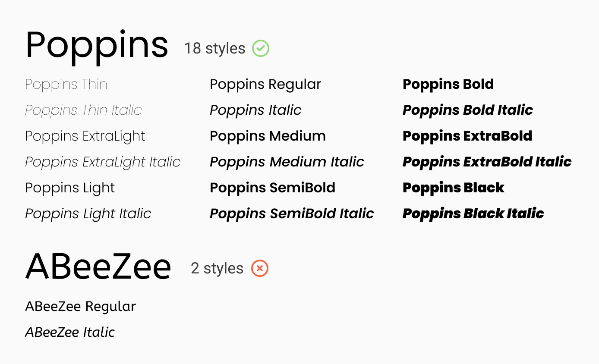The image size is (599, 364).
Task: Click the red X icon beside ABeeZee
Action: click(x=260, y=268)
